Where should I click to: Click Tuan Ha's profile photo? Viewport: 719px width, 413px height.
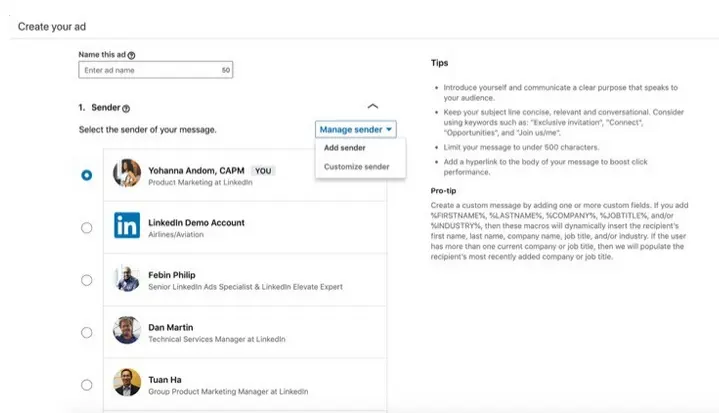(127, 382)
